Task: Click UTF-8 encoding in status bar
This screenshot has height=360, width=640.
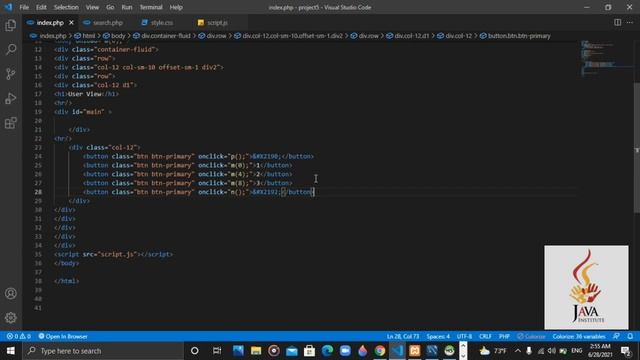Action: click(464, 336)
